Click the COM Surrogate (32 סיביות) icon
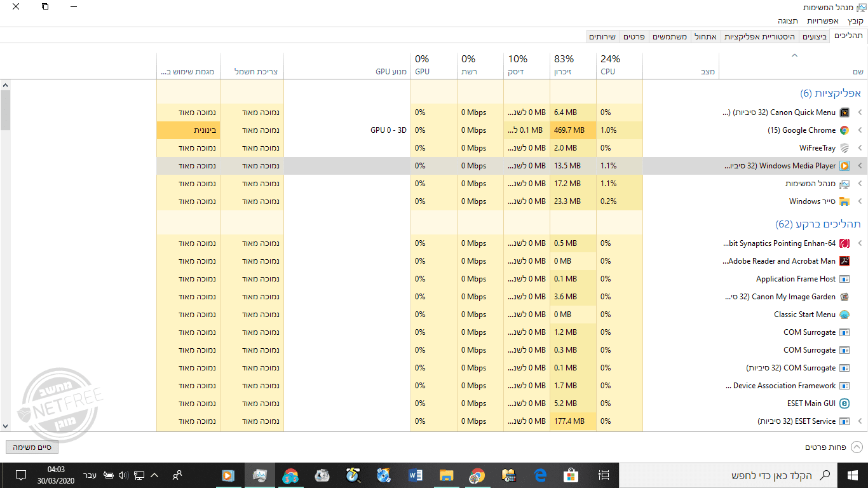This screenshot has width=868, height=488. (844, 368)
